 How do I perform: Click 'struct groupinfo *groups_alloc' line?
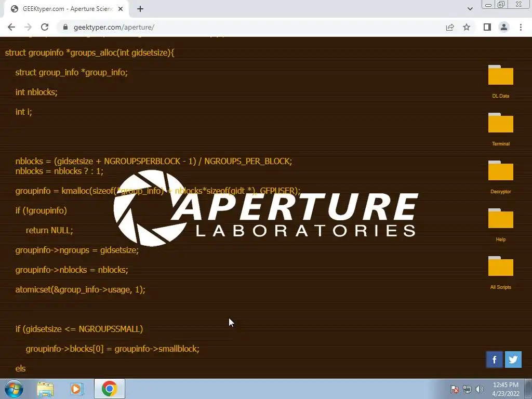pos(89,52)
